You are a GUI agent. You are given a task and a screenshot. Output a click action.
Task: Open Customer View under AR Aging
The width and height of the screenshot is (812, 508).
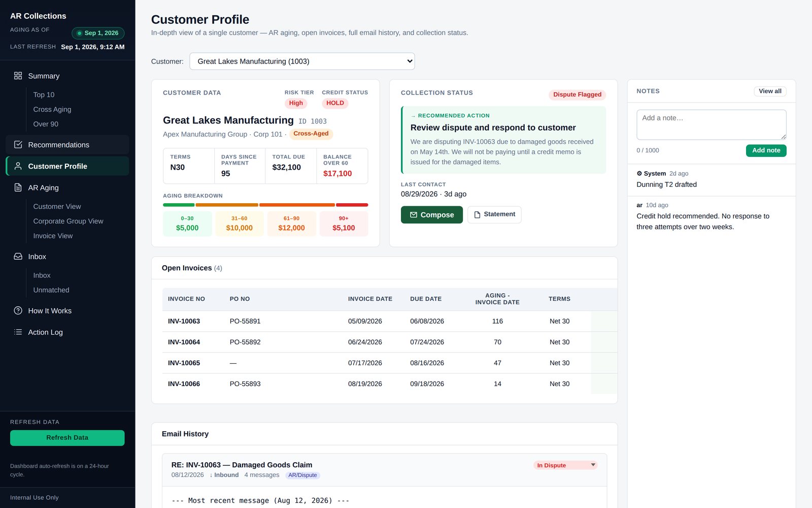[x=57, y=206]
